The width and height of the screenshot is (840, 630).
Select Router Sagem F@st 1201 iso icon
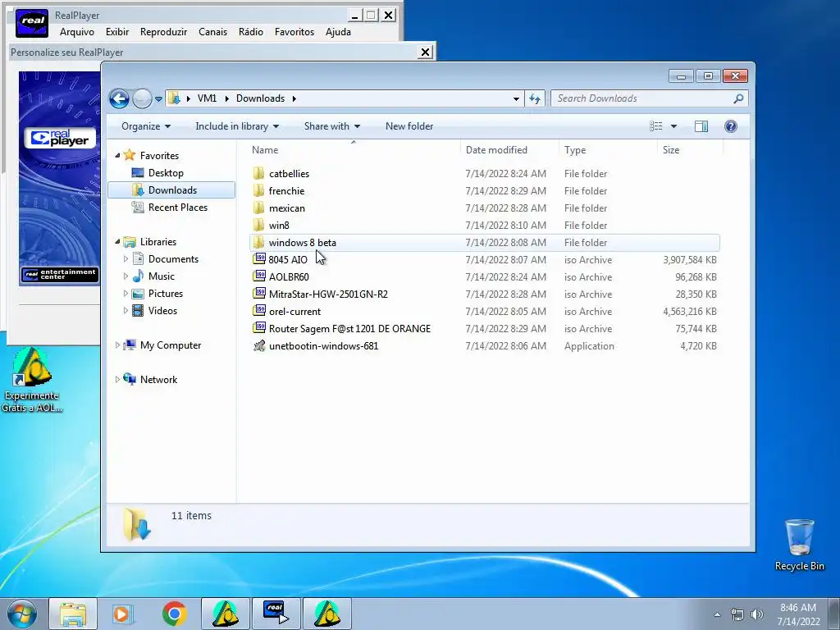pyautogui.click(x=259, y=328)
